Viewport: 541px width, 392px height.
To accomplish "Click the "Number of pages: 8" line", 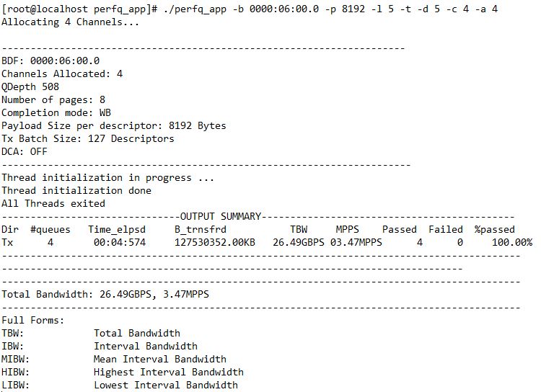I will [x=53, y=99].
